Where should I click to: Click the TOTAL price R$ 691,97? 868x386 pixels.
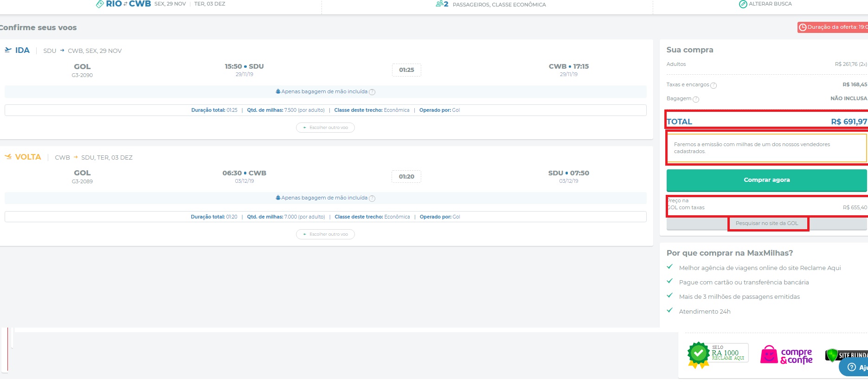[849, 122]
